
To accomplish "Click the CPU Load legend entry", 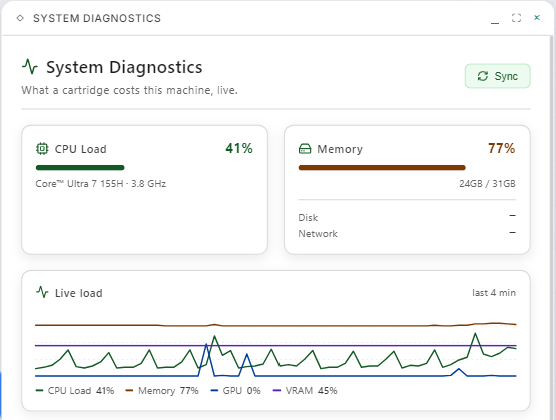I will click(75, 391).
